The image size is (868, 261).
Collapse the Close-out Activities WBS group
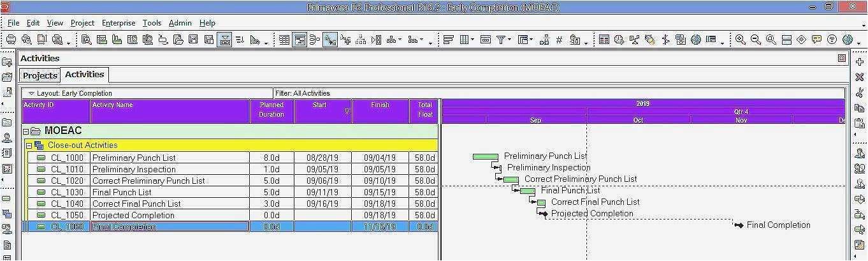click(x=29, y=145)
